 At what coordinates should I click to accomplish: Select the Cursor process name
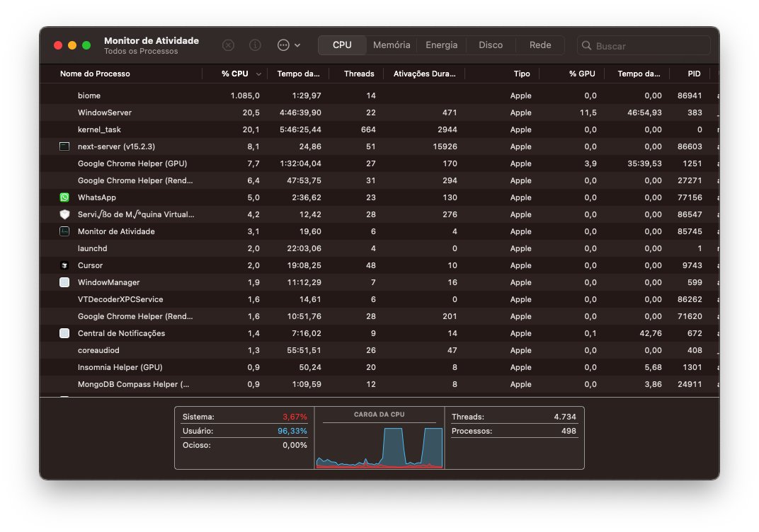pyautogui.click(x=90, y=265)
